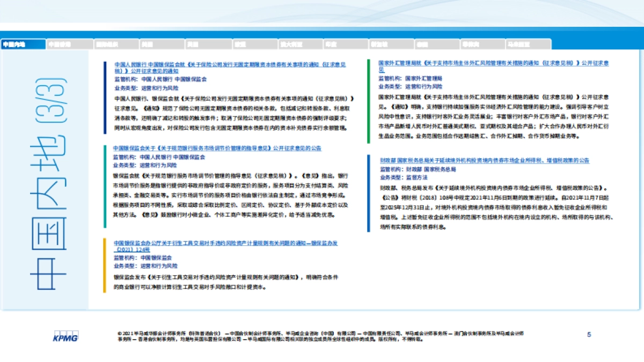
Task: Click the green bar beside 外汇管理局 item
Action: [369, 101]
